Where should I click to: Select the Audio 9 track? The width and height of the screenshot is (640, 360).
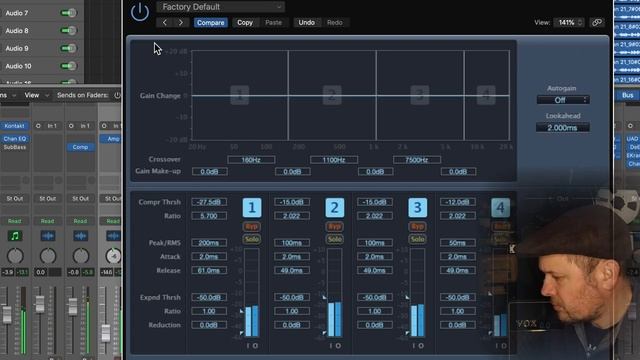click(17, 48)
